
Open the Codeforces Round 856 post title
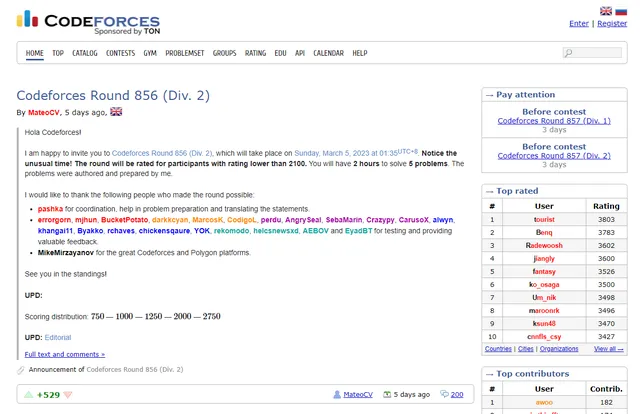pos(113,96)
